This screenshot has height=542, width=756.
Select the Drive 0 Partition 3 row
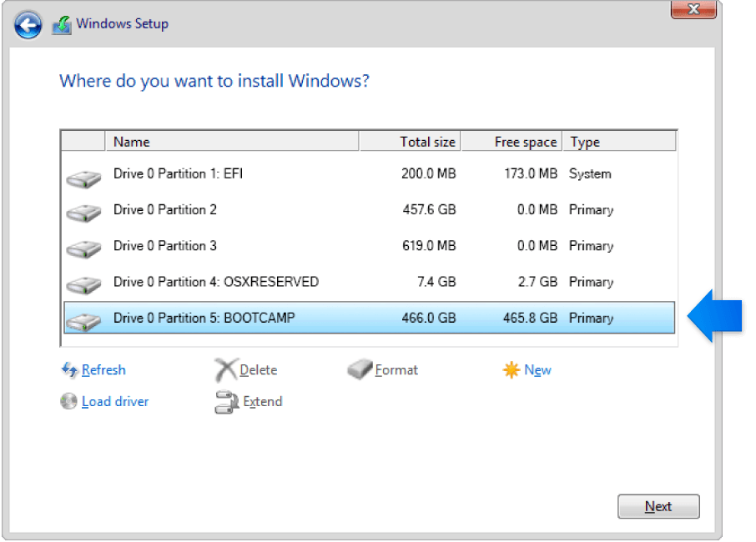click(370, 246)
